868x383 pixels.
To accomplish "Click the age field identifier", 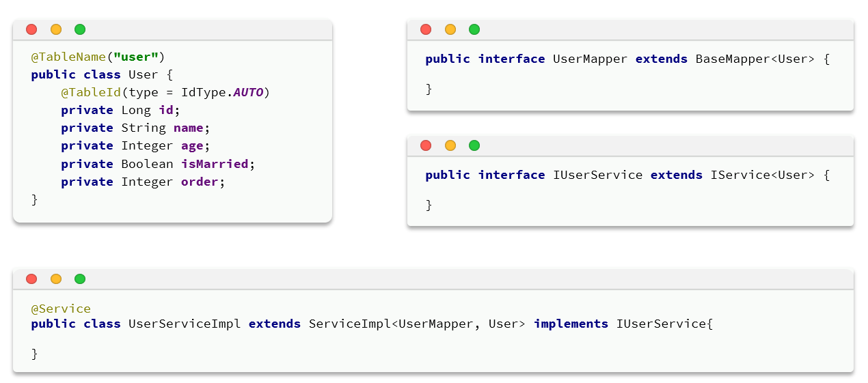I will pos(192,146).
